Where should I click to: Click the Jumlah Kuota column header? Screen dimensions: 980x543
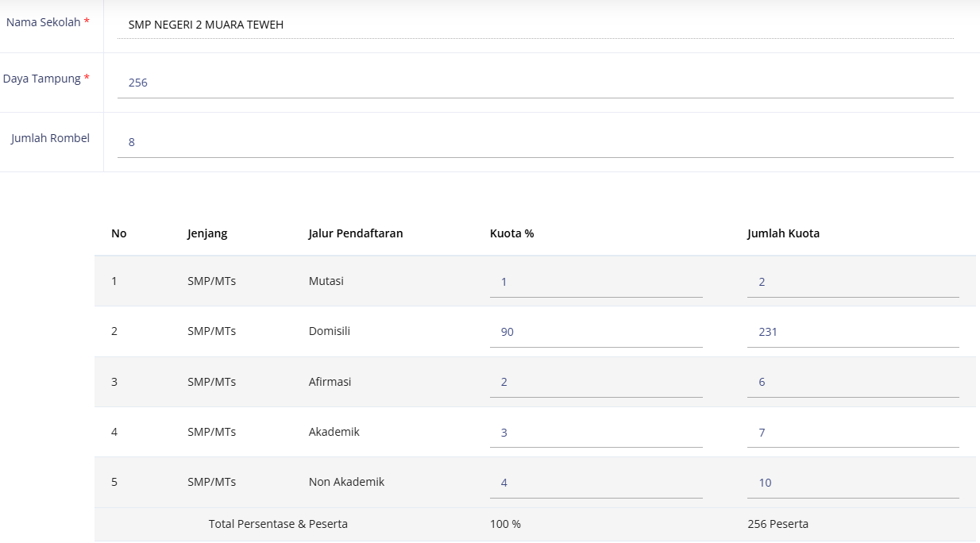(x=783, y=233)
